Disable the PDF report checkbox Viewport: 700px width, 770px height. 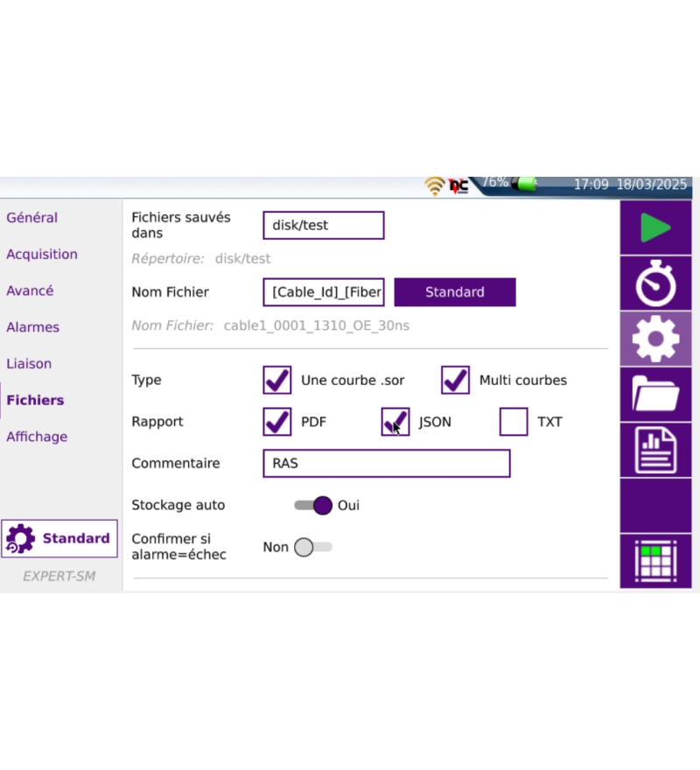277,422
